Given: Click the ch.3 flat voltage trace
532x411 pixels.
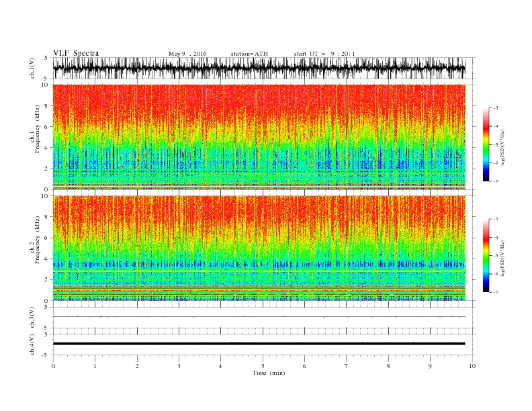Looking at the screenshot, I should (259, 317).
